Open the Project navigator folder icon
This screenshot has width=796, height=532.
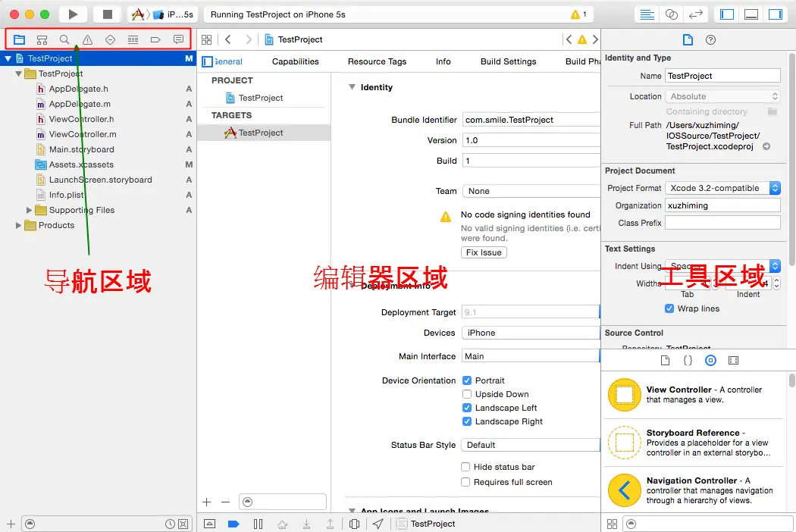click(19, 39)
